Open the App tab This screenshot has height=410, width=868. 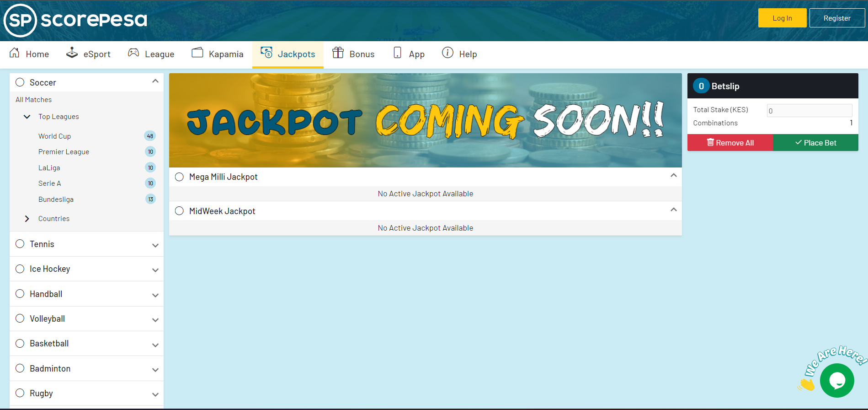[x=409, y=54]
